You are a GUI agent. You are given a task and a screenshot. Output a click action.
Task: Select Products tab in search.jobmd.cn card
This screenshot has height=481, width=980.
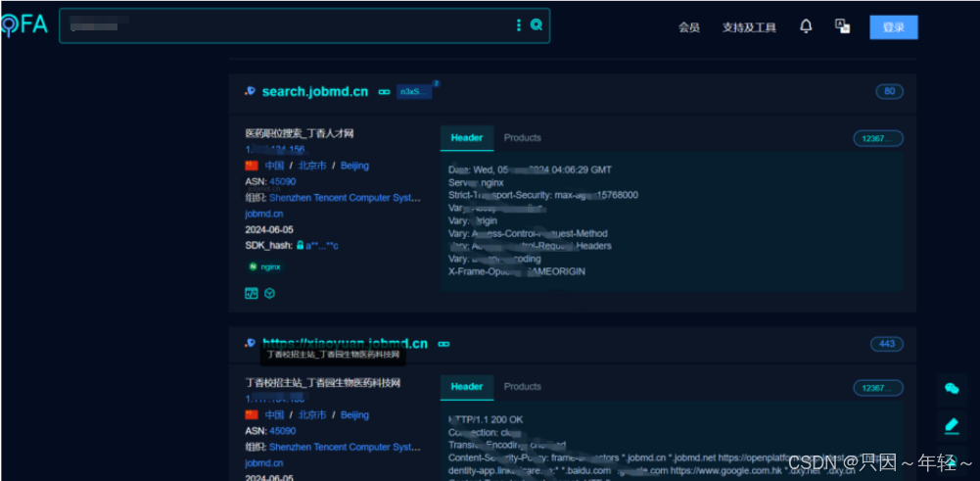[523, 137]
